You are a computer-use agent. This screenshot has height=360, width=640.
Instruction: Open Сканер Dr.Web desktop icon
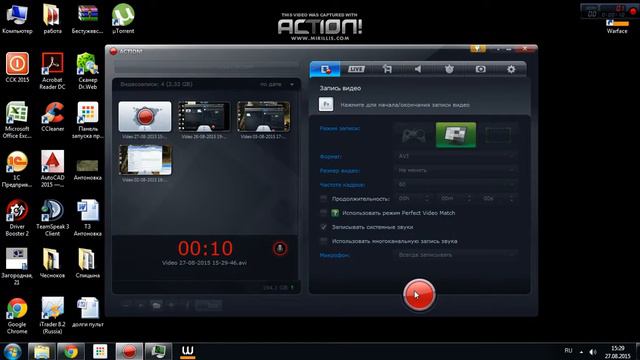(x=87, y=71)
